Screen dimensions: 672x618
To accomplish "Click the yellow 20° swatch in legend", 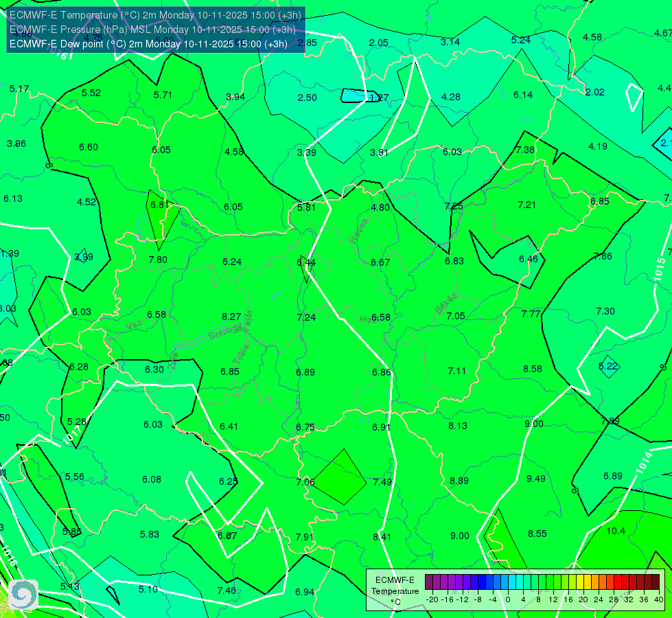I will (580, 582).
